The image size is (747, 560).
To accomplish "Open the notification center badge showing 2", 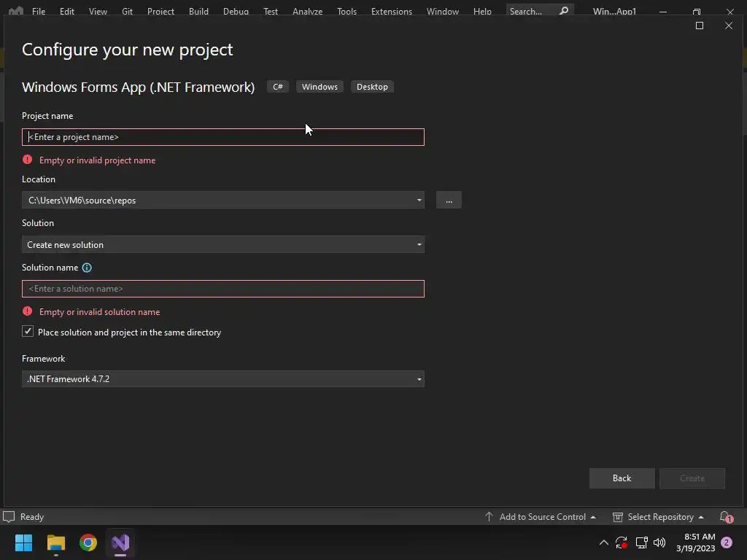I will 727,542.
